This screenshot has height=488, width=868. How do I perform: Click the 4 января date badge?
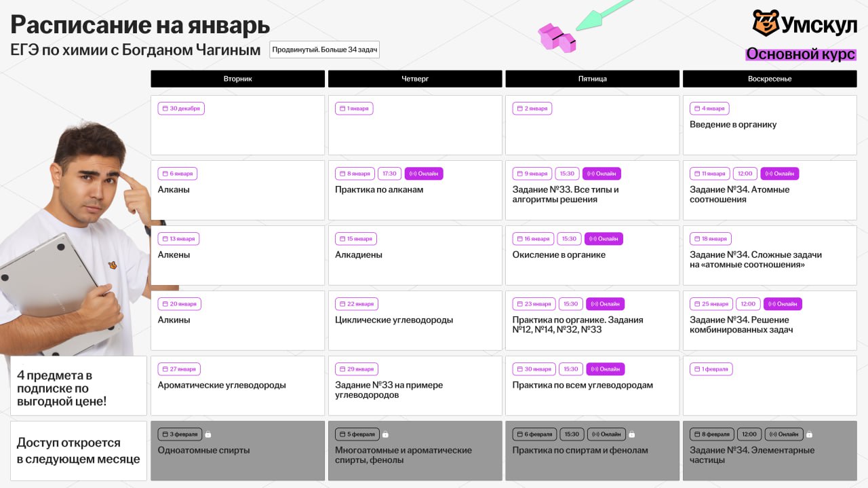pos(709,109)
